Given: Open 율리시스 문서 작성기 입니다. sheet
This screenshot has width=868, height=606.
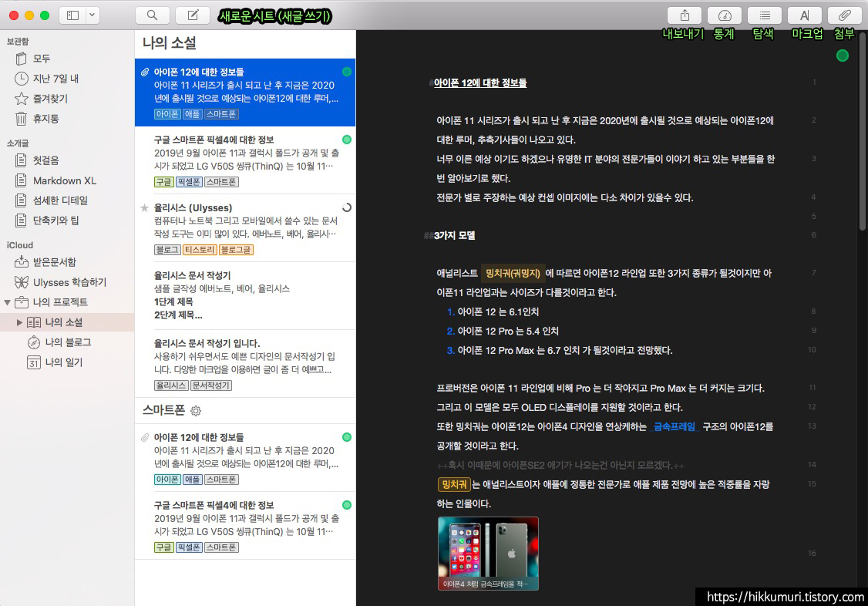Looking at the screenshot, I should [245, 364].
